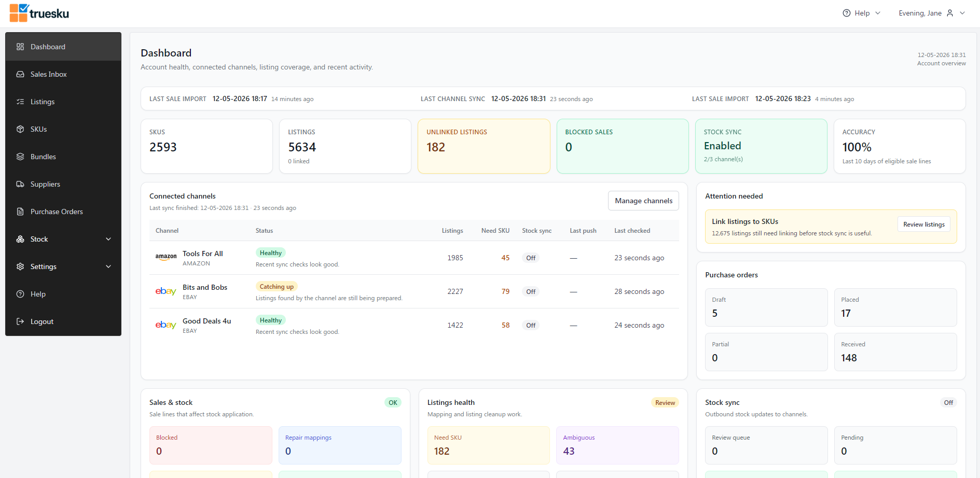Image resolution: width=980 pixels, height=478 pixels.
Task: Expand the Settings submenu chevron
Action: (x=108, y=266)
